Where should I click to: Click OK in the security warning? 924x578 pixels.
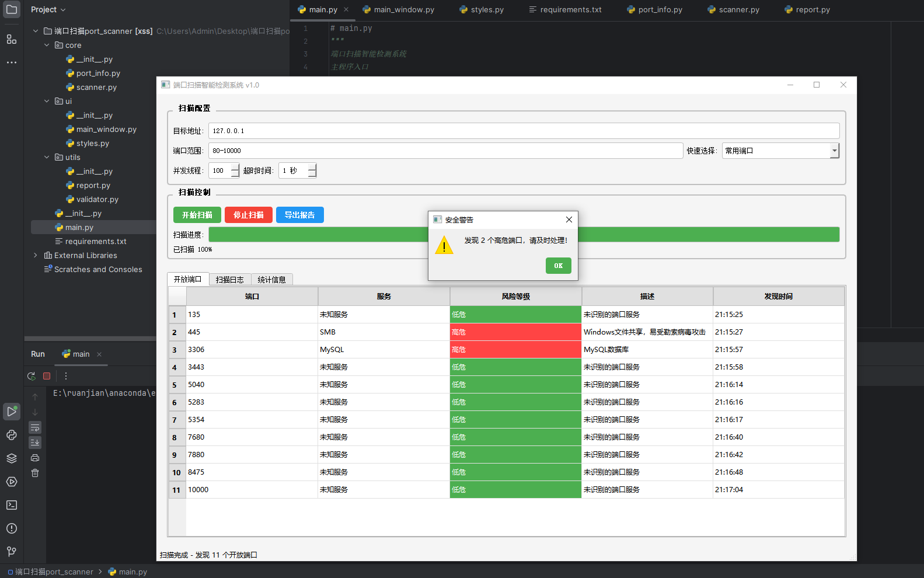click(x=559, y=266)
